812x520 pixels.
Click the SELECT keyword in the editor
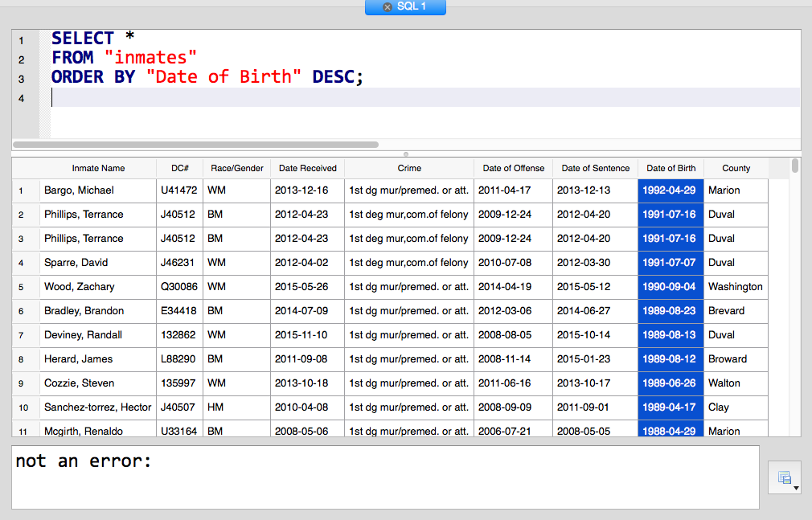pyautogui.click(x=82, y=39)
